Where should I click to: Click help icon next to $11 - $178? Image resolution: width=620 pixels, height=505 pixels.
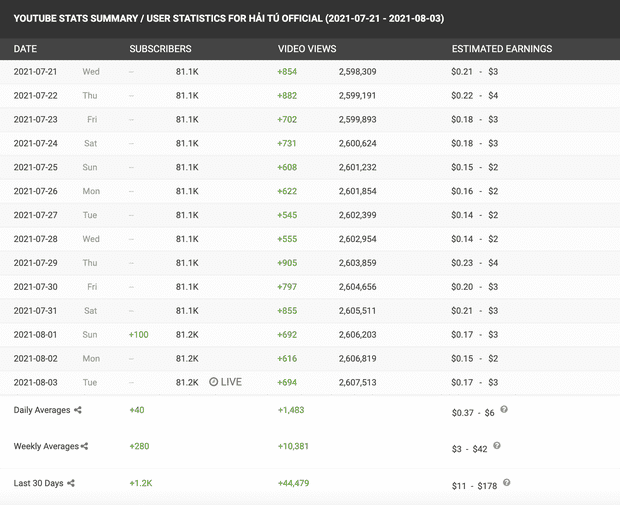[507, 482]
